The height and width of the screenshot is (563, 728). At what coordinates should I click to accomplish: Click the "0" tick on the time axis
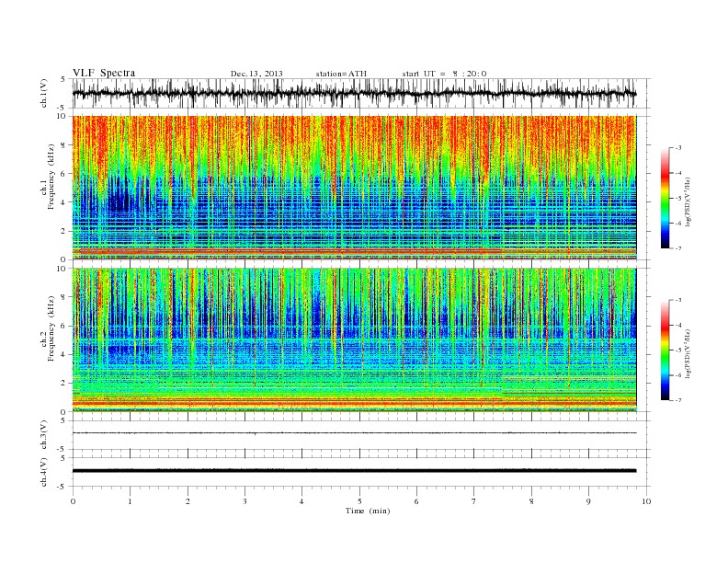[73, 501]
